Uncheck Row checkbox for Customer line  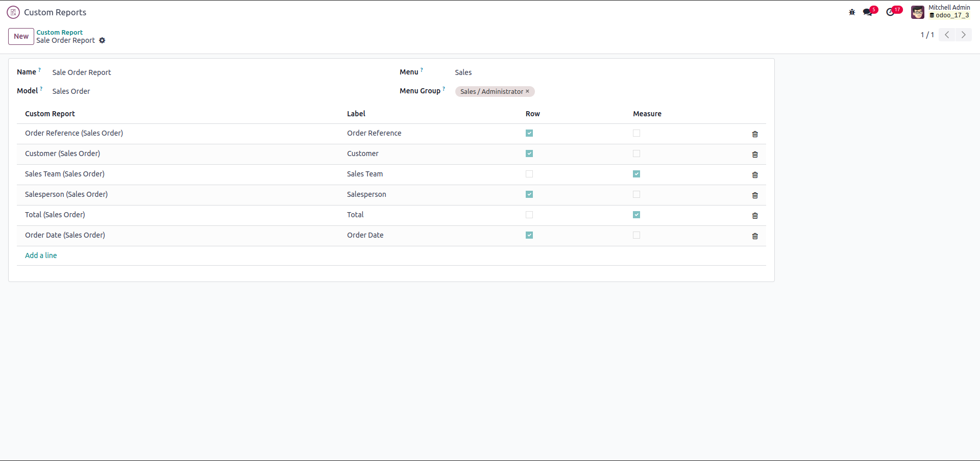click(529, 153)
